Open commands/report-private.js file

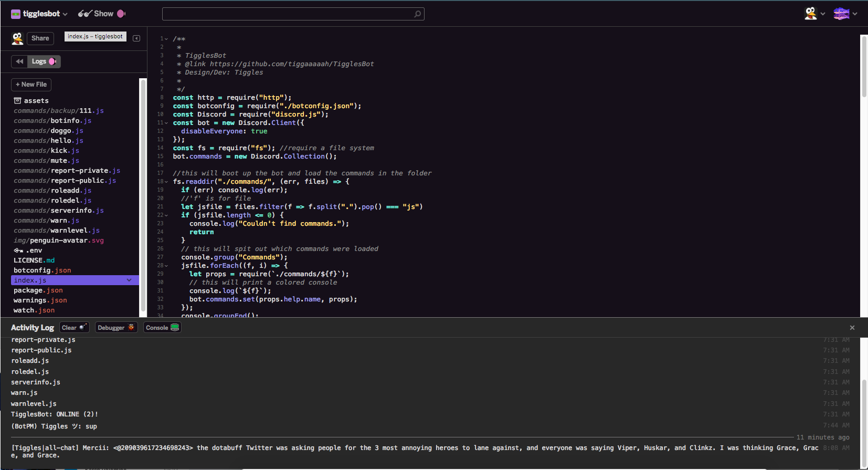point(67,171)
